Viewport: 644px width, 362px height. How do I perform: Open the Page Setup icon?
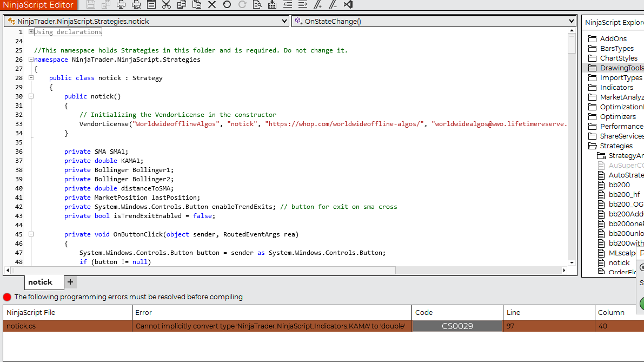click(151, 4)
